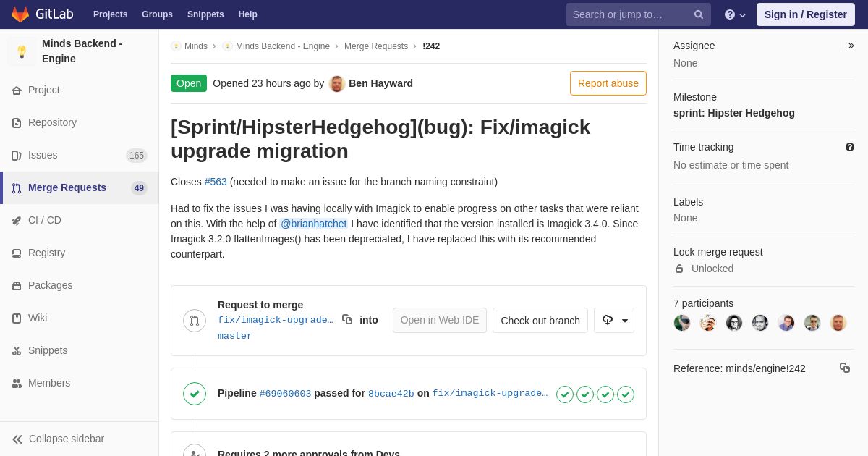Open the Repository sidebar icon
Viewport: 868px width, 456px height.
pyautogui.click(x=17, y=123)
